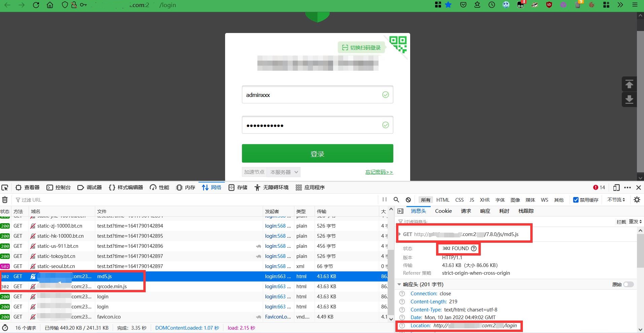This screenshot has width=644, height=333.
Task: Open the Response tab in details
Action: (x=485, y=211)
